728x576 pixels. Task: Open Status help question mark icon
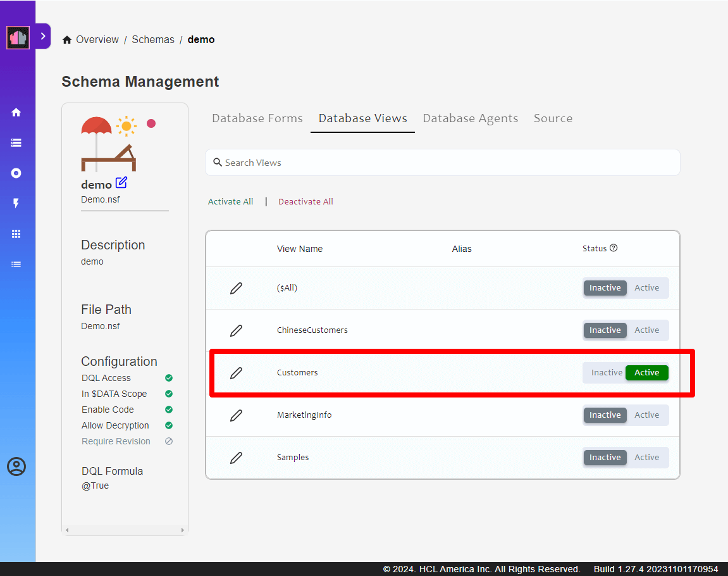tap(614, 248)
